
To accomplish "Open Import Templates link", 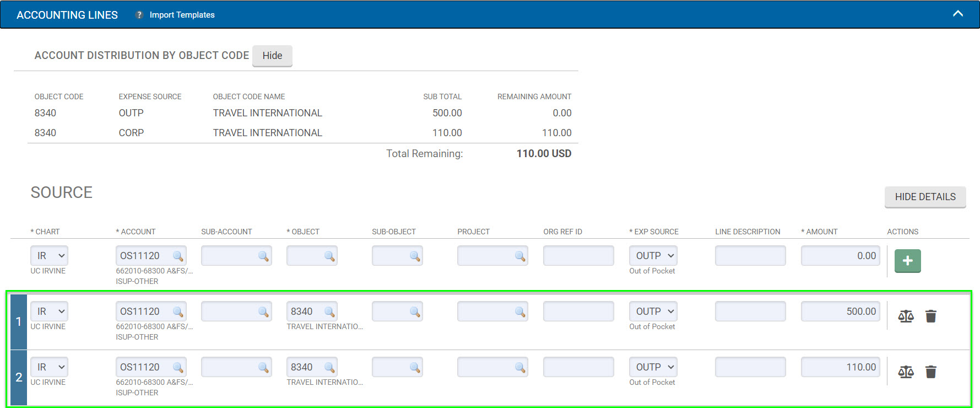I will click(x=182, y=15).
